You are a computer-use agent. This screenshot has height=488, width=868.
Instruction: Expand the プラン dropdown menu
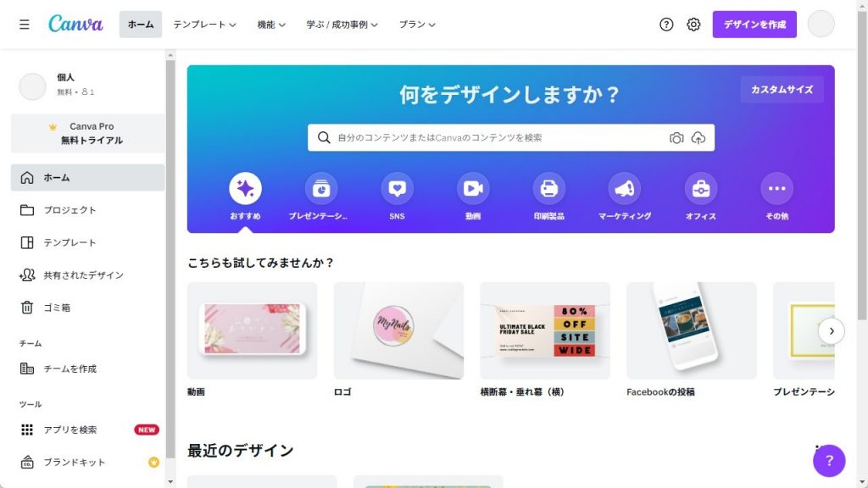(417, 25)
